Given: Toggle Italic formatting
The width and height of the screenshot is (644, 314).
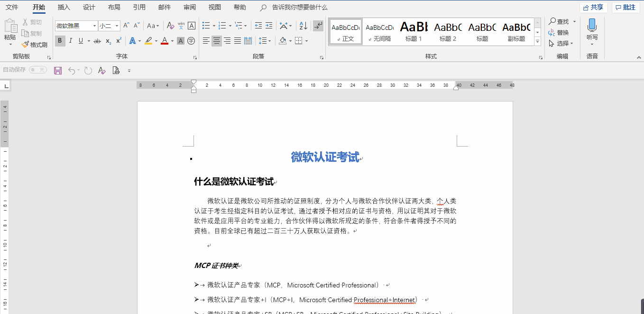Looking at the screenshot, I should coord(71,41).
